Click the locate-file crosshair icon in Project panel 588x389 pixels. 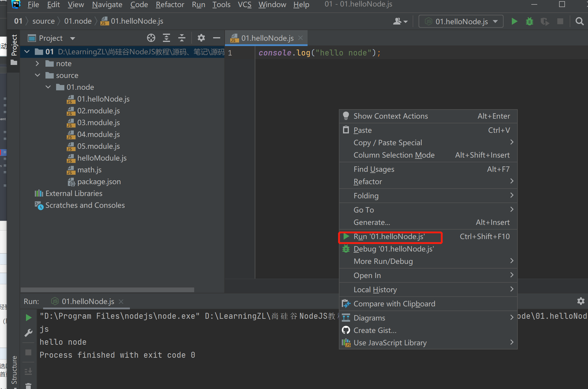point(151,38)
